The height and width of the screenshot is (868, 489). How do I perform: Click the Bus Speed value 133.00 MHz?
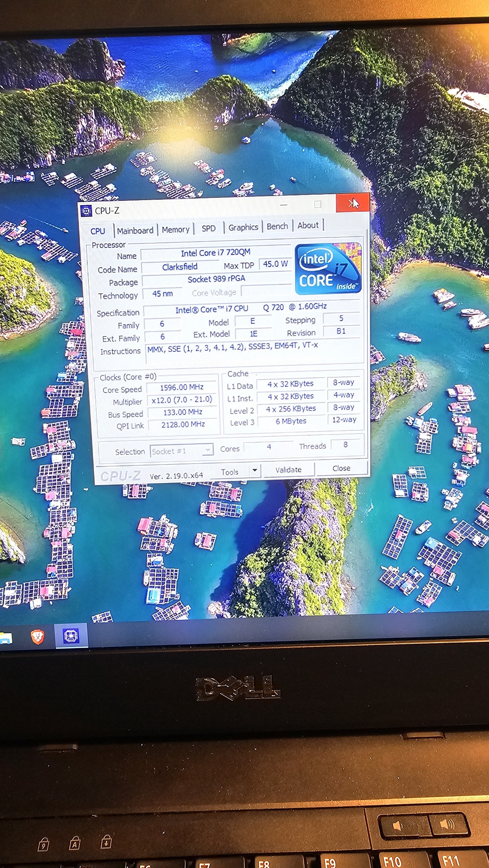point(183,412)
